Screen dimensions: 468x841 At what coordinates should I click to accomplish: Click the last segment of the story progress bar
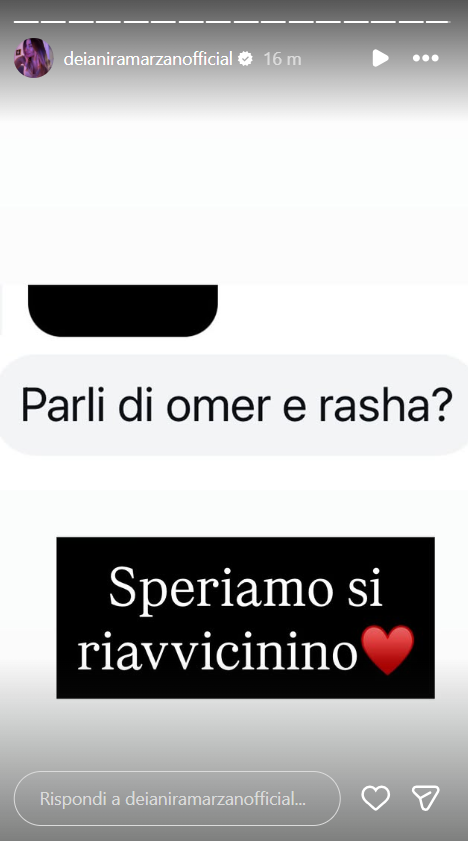[x=437, y=22]
